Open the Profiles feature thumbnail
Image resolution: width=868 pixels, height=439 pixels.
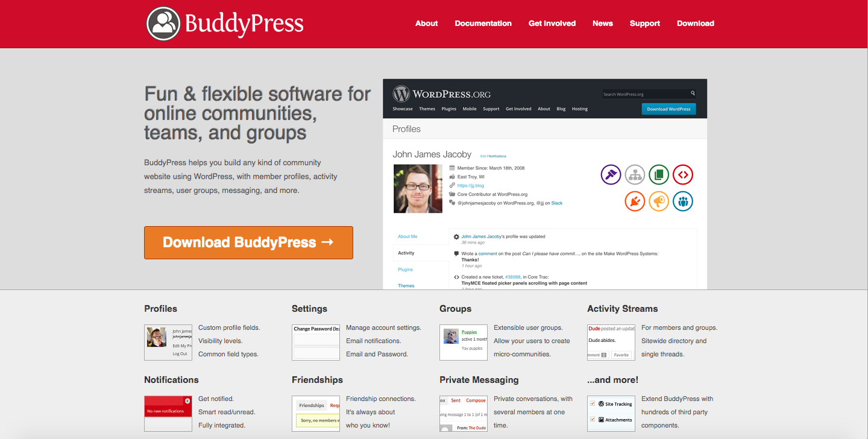(x=168, y=343)
